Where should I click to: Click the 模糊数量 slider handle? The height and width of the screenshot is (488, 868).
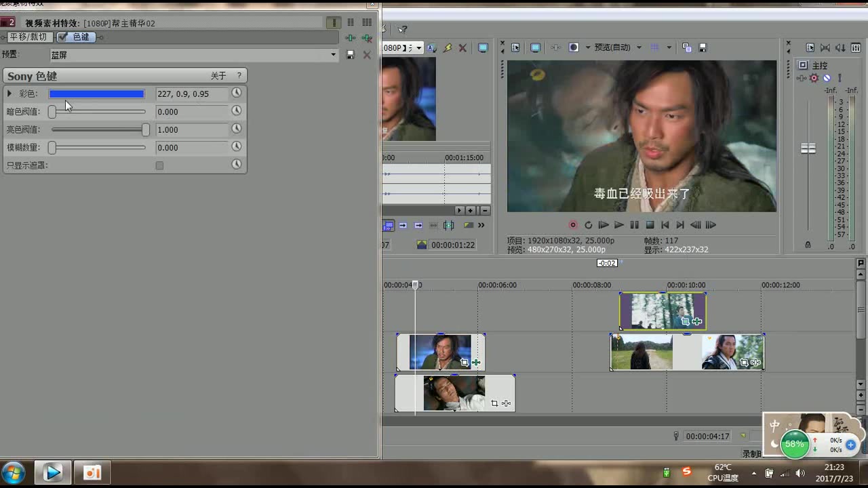click(52, 147)
